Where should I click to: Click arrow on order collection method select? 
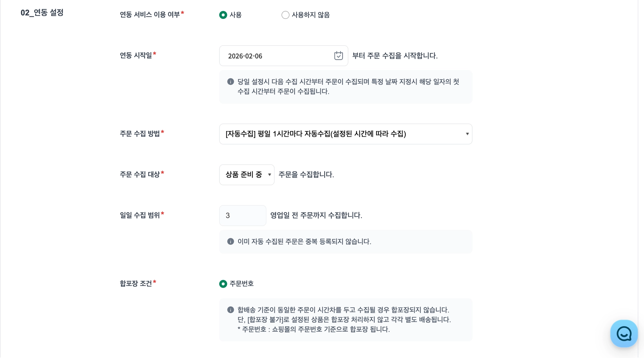click(467, 134)
